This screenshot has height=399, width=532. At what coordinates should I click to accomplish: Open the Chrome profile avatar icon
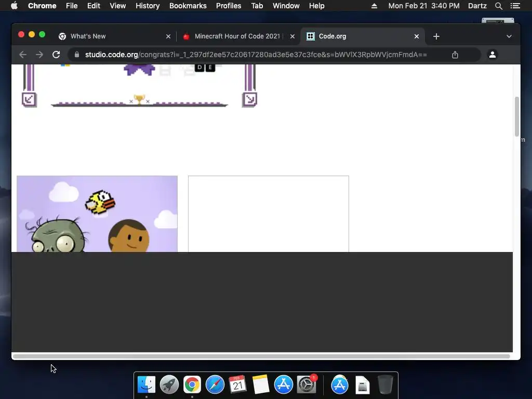[x=493, y=55]
